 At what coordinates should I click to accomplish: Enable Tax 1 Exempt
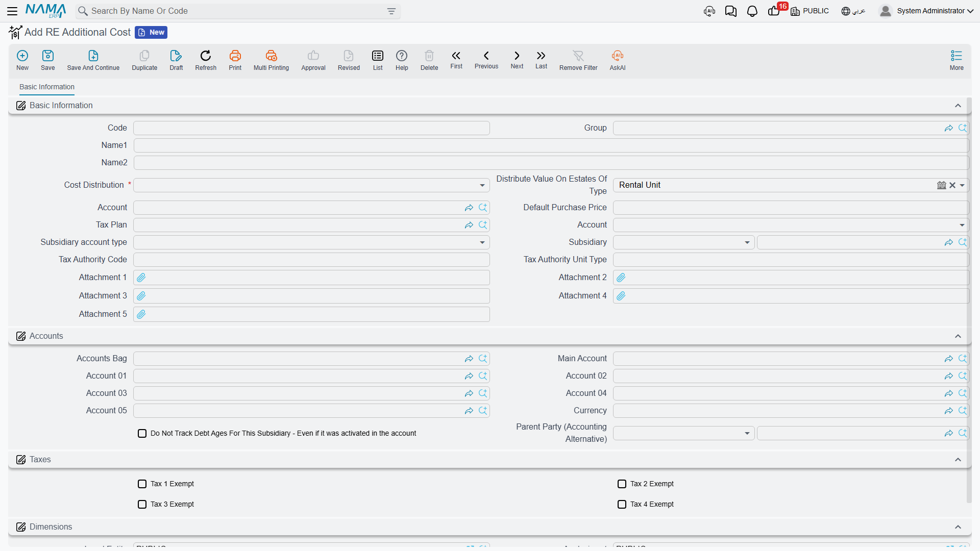click(x=142, y=484)
